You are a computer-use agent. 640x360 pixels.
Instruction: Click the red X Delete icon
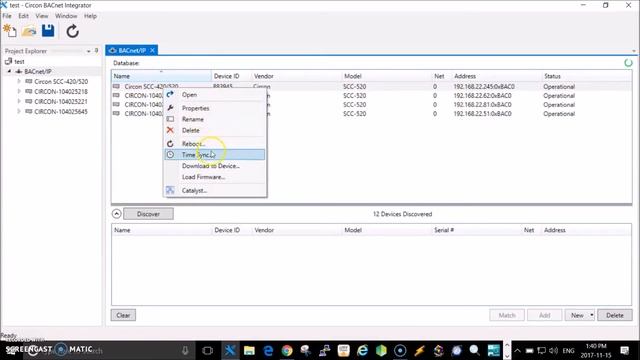point(170,130)
